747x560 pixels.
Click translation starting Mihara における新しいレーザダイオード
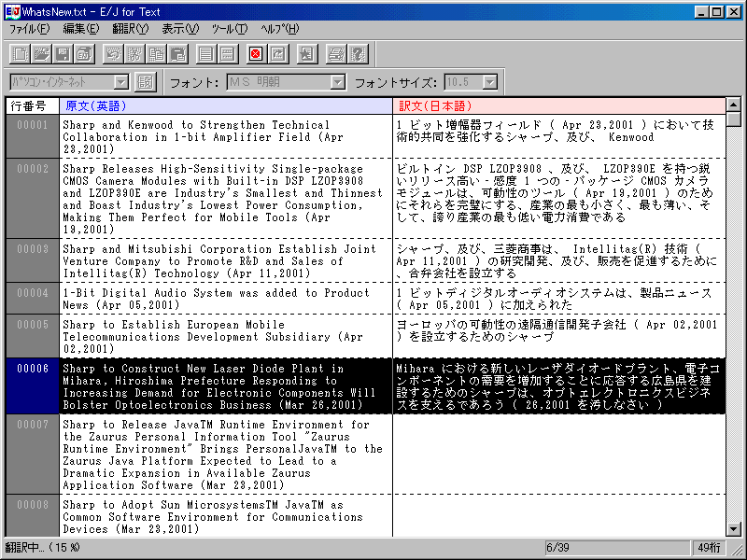[558, 386]
